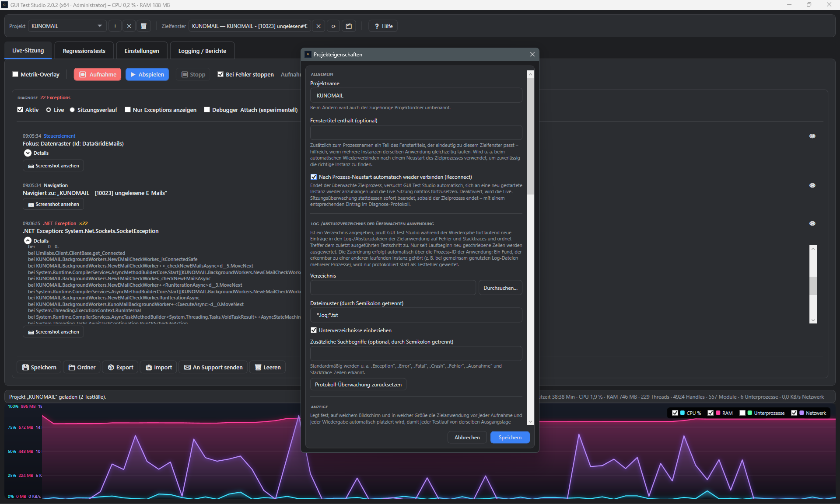840x504 pixels.
Task: Refresh the target window list
Action: (333, 26)
